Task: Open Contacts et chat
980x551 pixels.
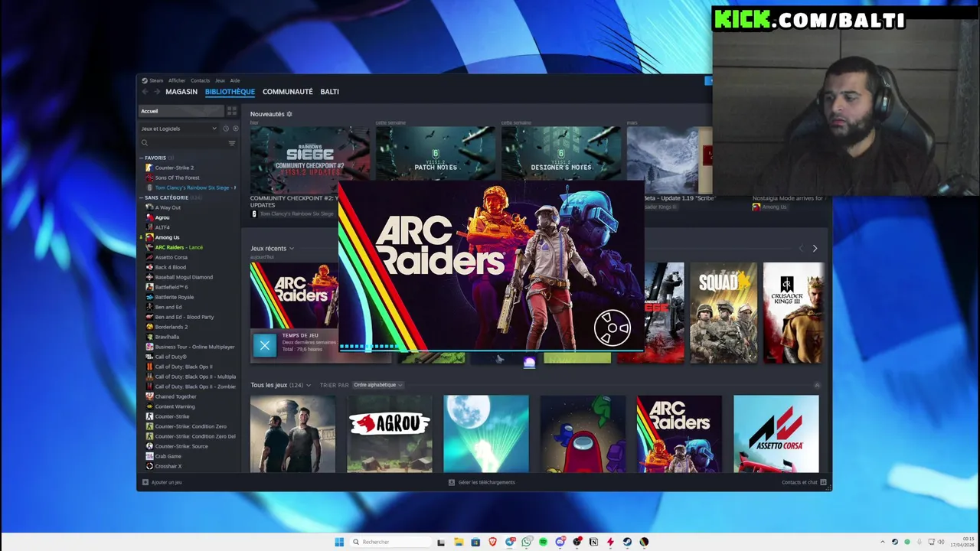Action: (x=804, y=482)
